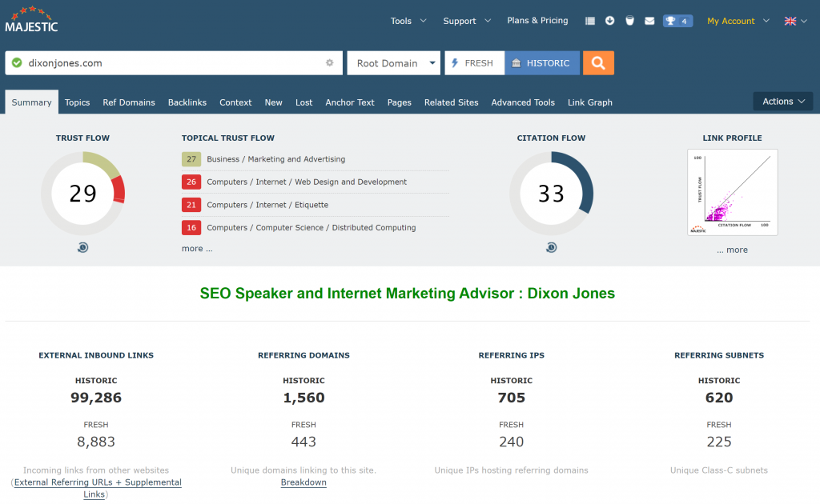This screenshot has width=820, height=504.
Task: Select Computer Science / Distributed Computing topic
Action: pos(312,228)
